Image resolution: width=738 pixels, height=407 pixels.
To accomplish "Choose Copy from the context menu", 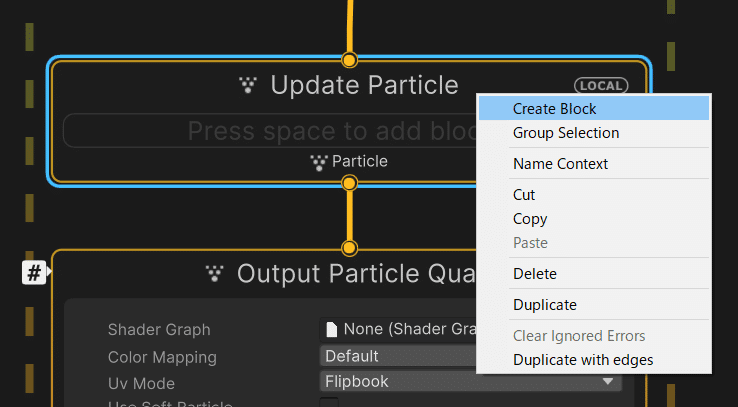I will [529, 219].
